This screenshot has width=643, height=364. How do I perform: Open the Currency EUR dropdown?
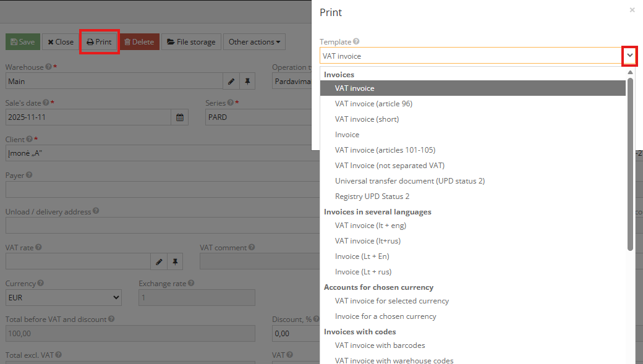pyautogui.click(x=64, y=298)
